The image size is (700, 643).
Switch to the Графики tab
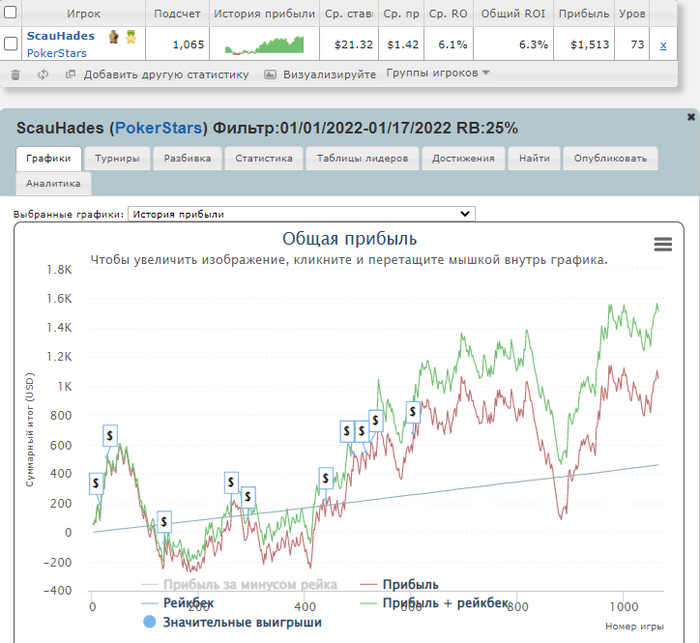pyautogui.click(x=48, y=159)
